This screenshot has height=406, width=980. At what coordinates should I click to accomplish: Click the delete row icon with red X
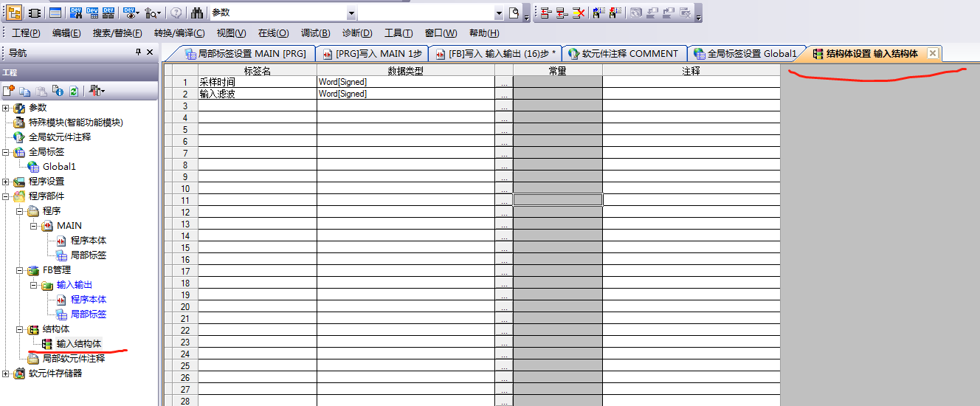(x=579, y=13)
